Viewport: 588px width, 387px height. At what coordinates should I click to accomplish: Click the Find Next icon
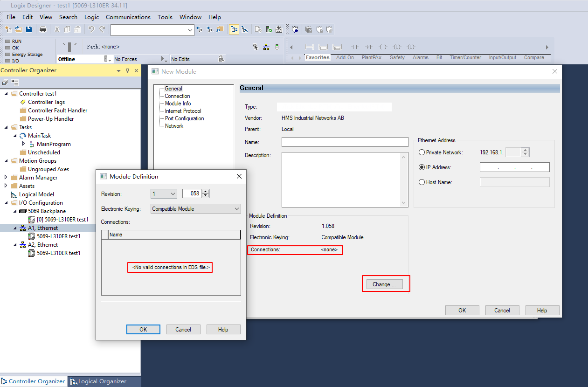coord(209,29)
